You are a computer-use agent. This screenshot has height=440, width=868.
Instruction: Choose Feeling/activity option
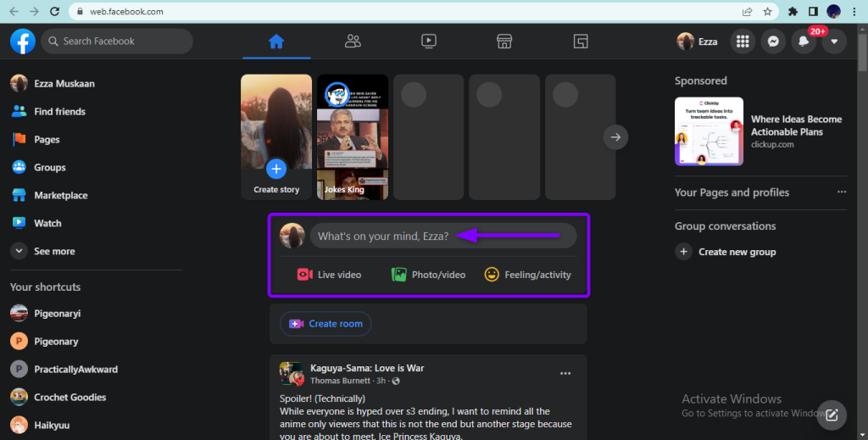tap(527, 275)
